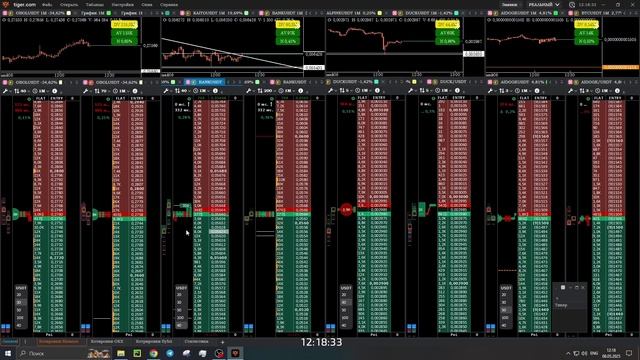Expand the 1M timeframe dropdown in highlighted BANKUSDT order book
640x360 pixels.
tap(204, 91)
